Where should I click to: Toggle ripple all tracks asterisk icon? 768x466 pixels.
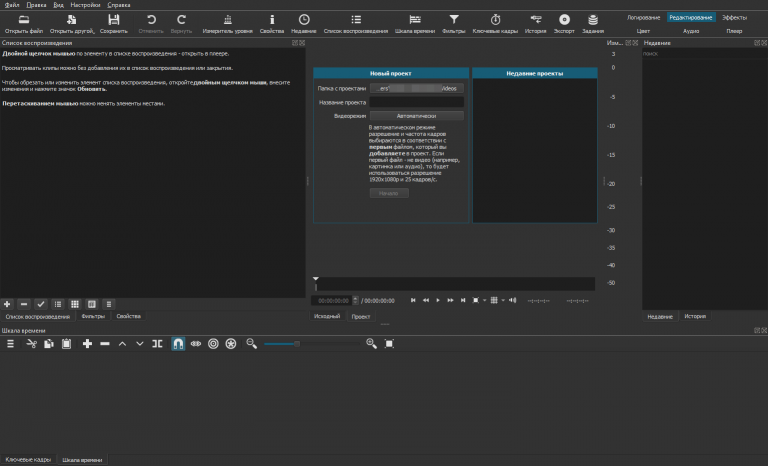(x=231, y=344)
